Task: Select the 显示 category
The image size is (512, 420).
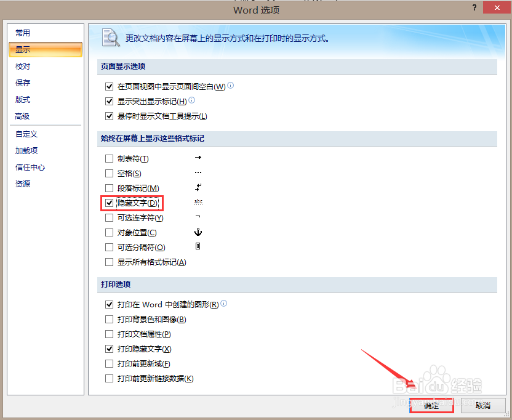Action: click(x=46, y=50)
